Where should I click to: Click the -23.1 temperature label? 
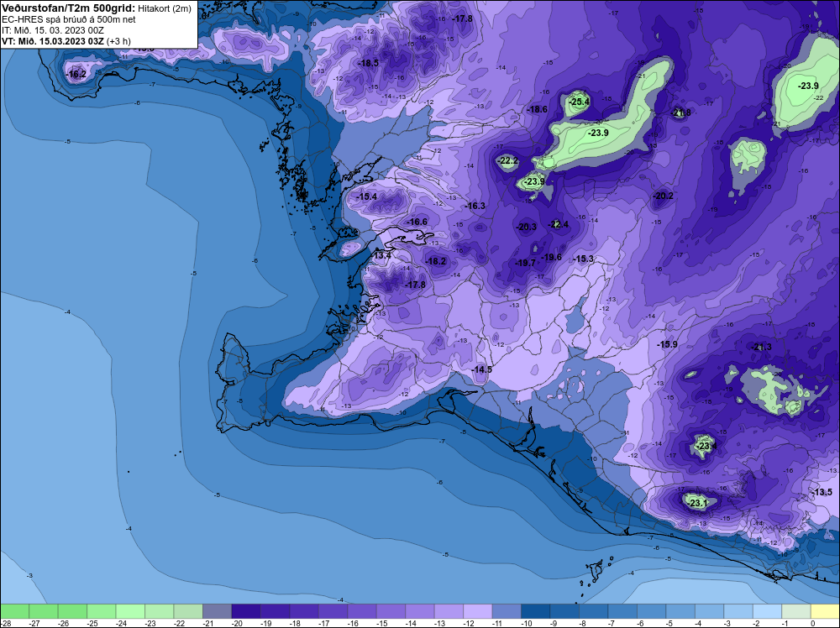[x=697, y=503]
